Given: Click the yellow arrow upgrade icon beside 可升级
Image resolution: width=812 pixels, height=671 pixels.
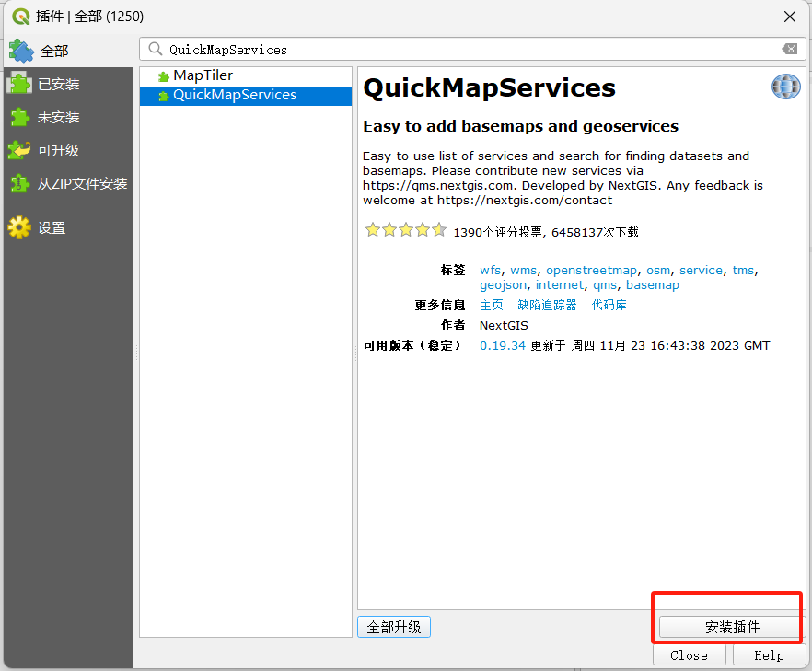Looking at the screenshot, I should [19, 150].
